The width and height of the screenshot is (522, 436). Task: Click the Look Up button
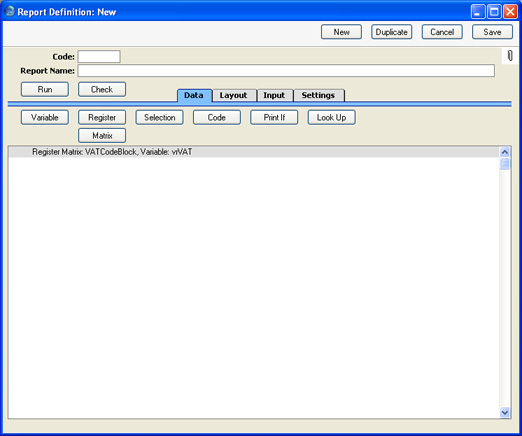pyautogui.click(x=331, y=117)
